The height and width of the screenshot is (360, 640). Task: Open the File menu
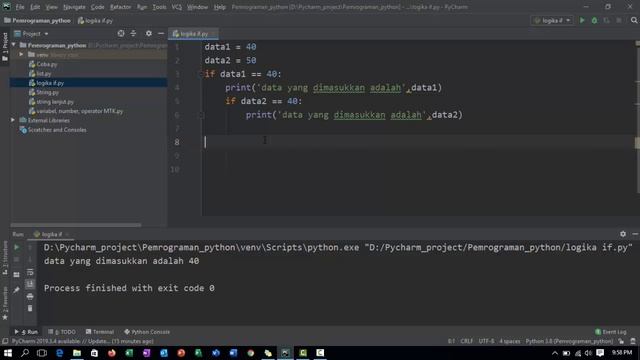pos(20,7)
